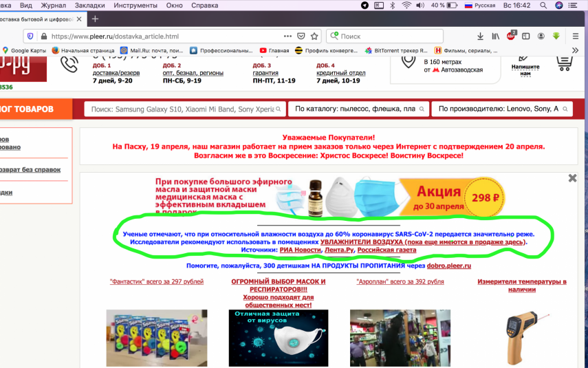Open the Downloads arrow icon
The width and height of the screenshot is (588, 368).
pyautogui.click(x=480, y=36)
